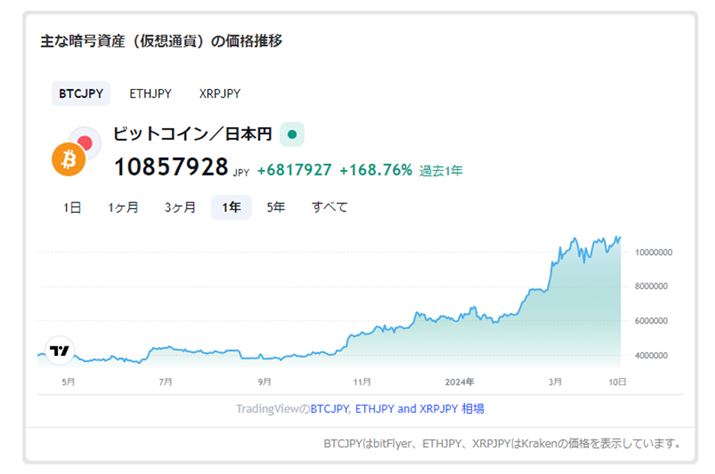The width and height of the screenshot is (715, 474).
Task: Select the 1日 time range
Action: point(72,208)
